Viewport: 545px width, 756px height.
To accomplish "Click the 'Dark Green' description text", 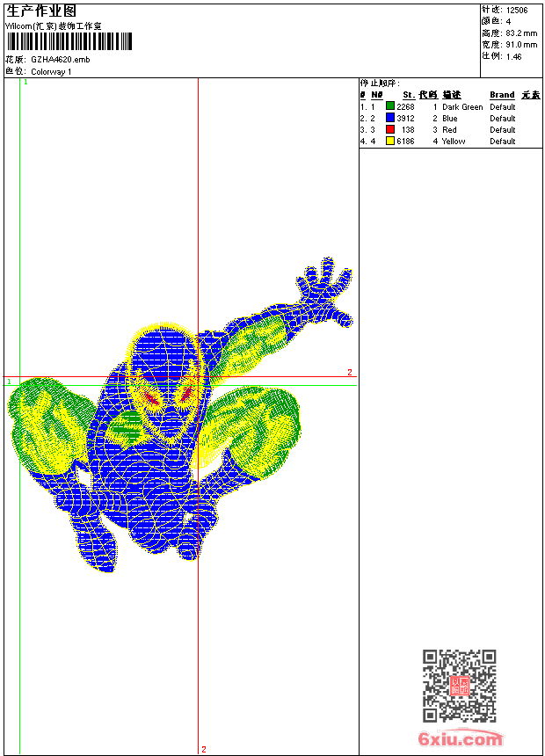I will coord(462,106).
